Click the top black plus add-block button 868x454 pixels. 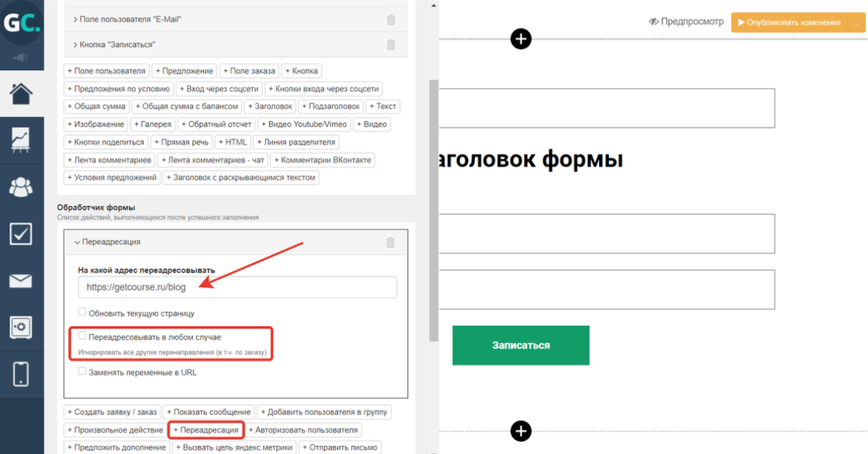(x=521, y=39)
